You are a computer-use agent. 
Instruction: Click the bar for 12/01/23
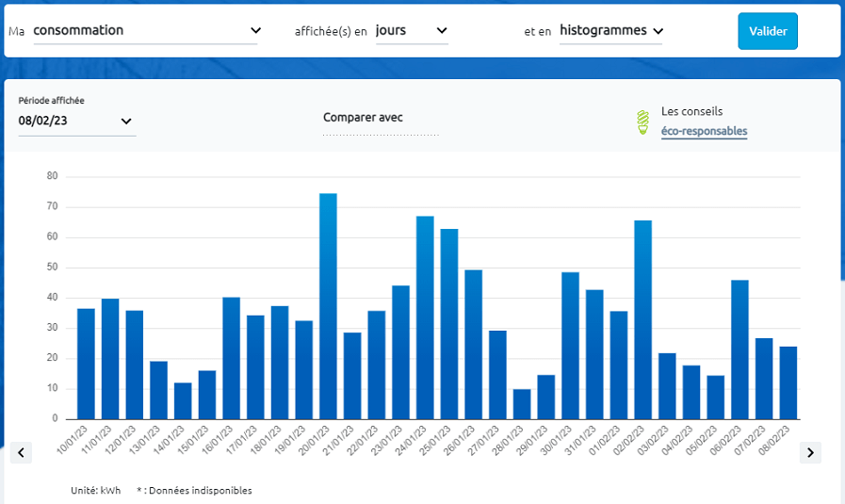click(x=134, y=365)
